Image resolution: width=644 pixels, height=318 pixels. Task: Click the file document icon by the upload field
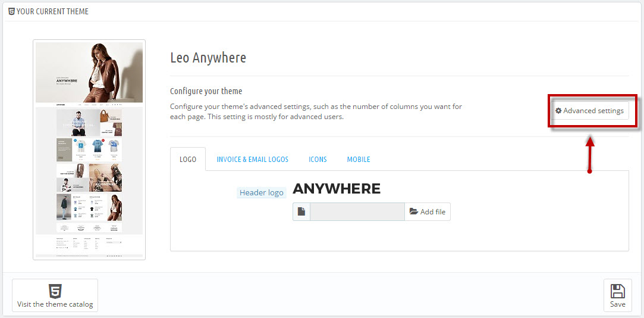coord(301,212)
